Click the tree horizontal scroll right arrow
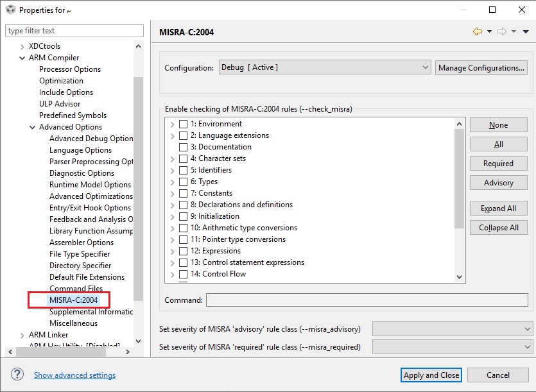 [x=128, y=352]
